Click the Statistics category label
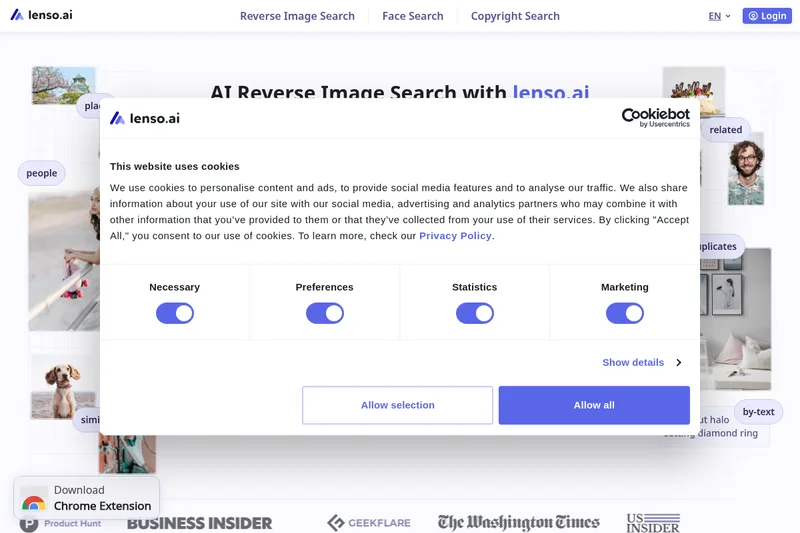The image size is (800, 533). click(474, 287)
